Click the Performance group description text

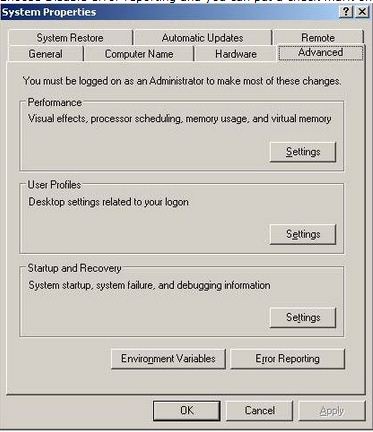(180, 119)
